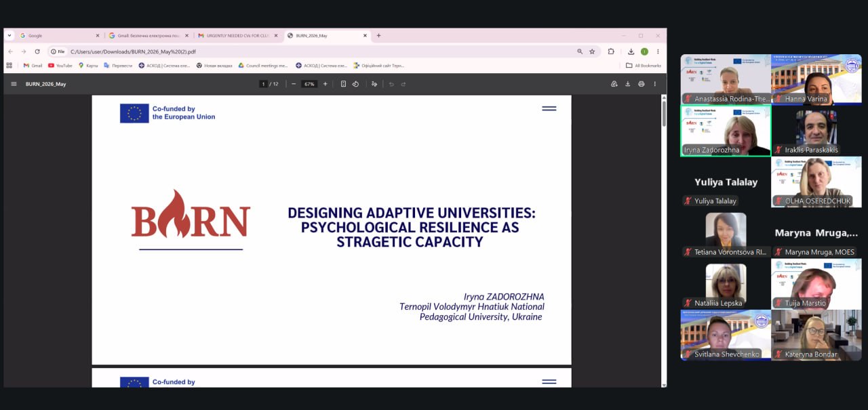Close the BURN_2026_May tab
868x410 pixels.
(x=365, y=35)
